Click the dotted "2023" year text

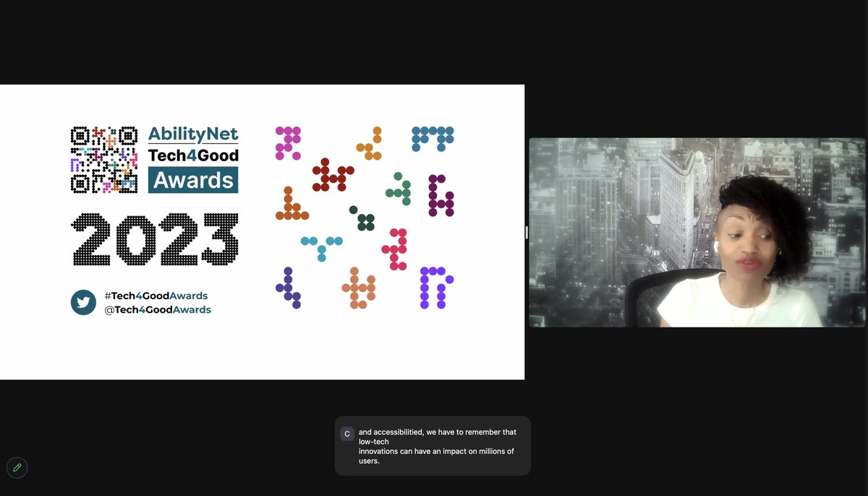click(155, 239)
